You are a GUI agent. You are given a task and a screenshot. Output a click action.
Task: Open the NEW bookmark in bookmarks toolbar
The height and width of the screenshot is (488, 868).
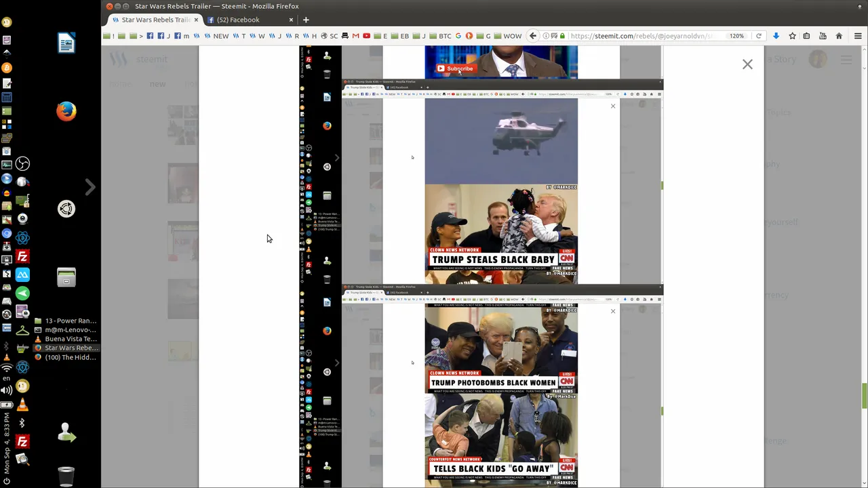(x=217, y=36)
